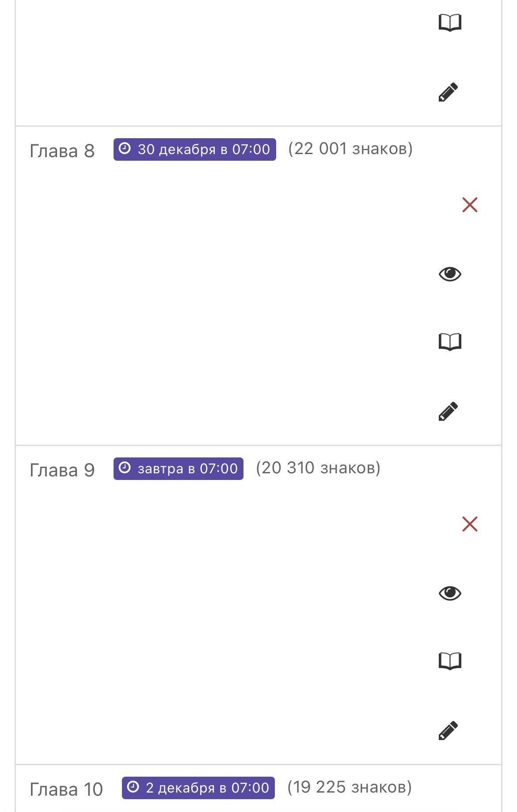Viewport: 517px width, 812px height.
Task: Click the '22 001 знаков' character count
Action: coord(350,149)
